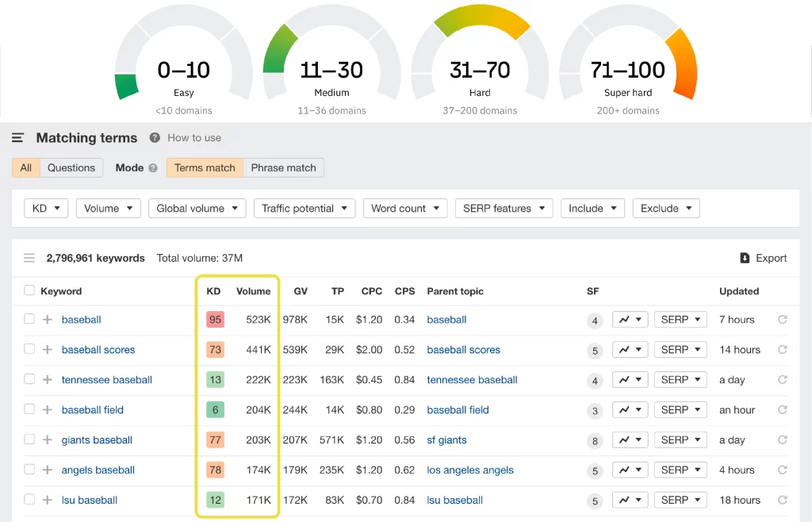Open trend chart dropdown for giants baseball

tap(630, 439)
